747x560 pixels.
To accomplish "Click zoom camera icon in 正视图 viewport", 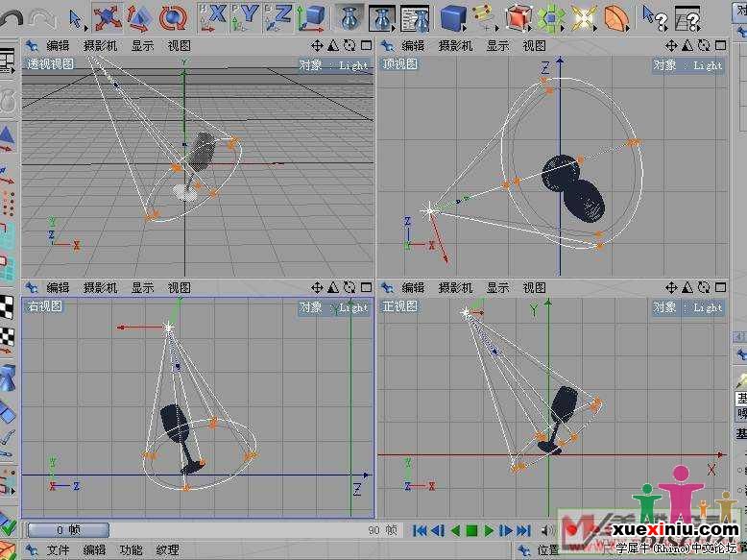I will pos(687,288).
